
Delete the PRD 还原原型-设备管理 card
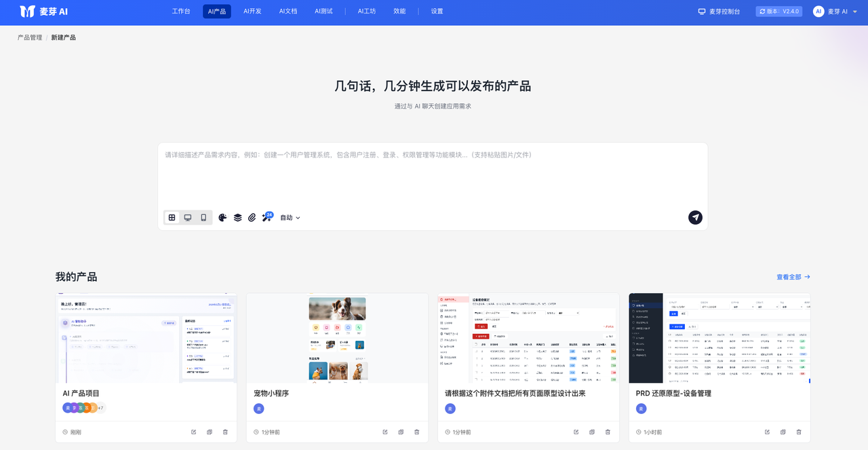pos(799,432)
